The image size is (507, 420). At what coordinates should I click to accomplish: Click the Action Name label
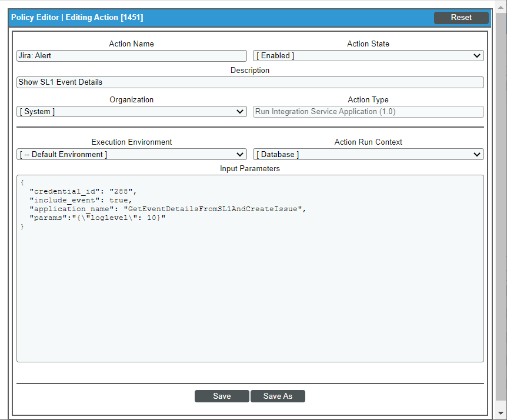click(131, 44)
